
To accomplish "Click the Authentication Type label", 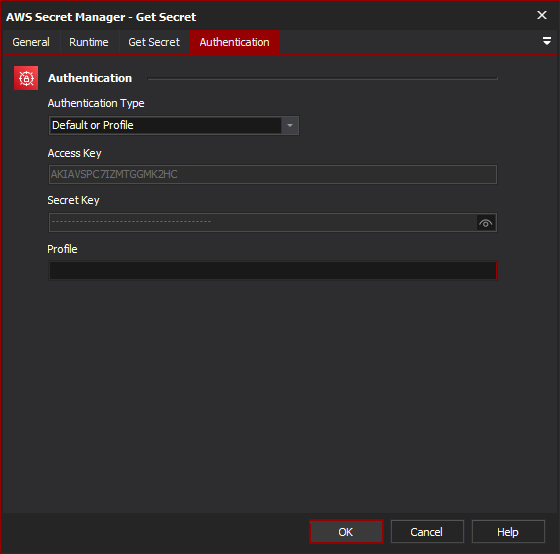I will (96, 103).
